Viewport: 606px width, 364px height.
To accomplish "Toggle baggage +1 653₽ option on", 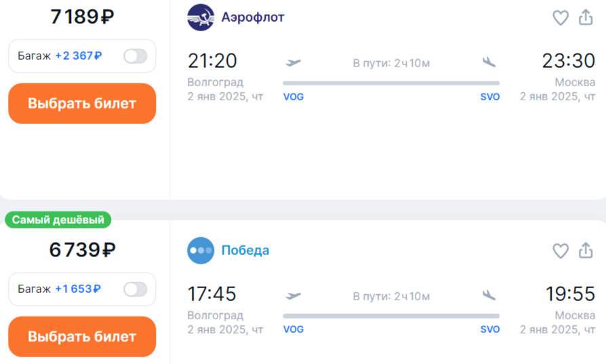I will click(135, 289).
